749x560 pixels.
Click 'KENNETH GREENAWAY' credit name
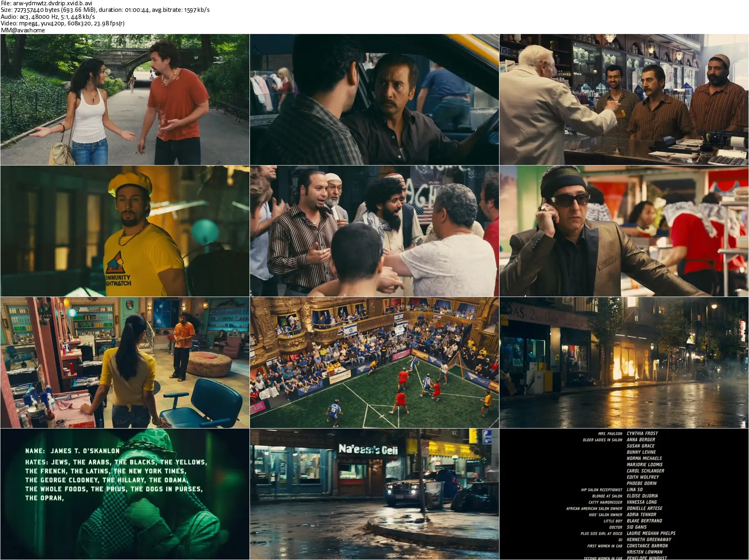pos(649,540)
